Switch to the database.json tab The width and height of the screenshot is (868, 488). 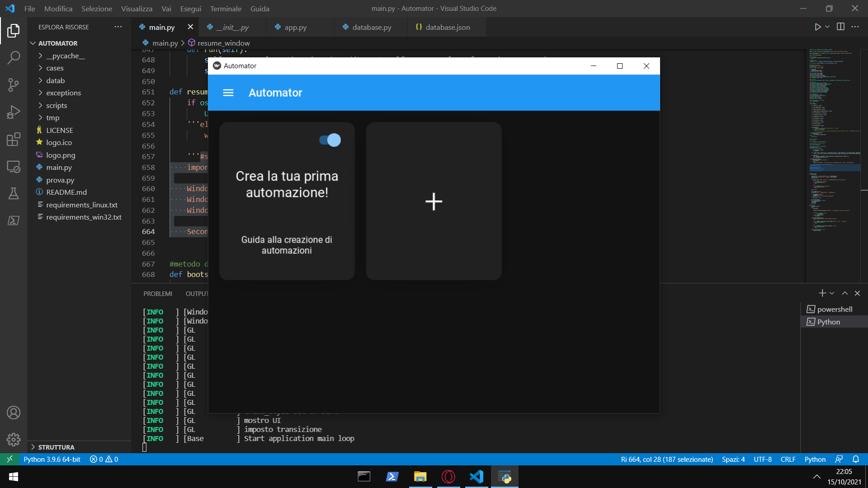(x=447, y=27)
